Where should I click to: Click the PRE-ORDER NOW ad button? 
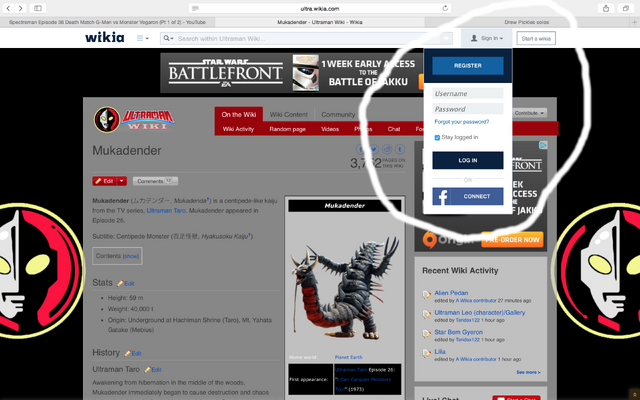click(x=512, y=240)
